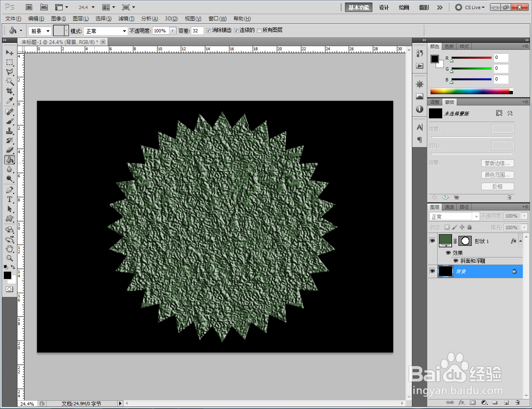Viewport: 532px width, 409px height.
Task: Launch Adobe Bridge from top bar
Action: [x=29, y=7]
